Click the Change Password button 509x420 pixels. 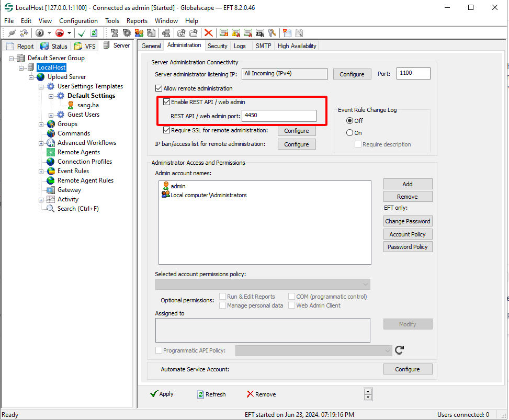(408, 221)
